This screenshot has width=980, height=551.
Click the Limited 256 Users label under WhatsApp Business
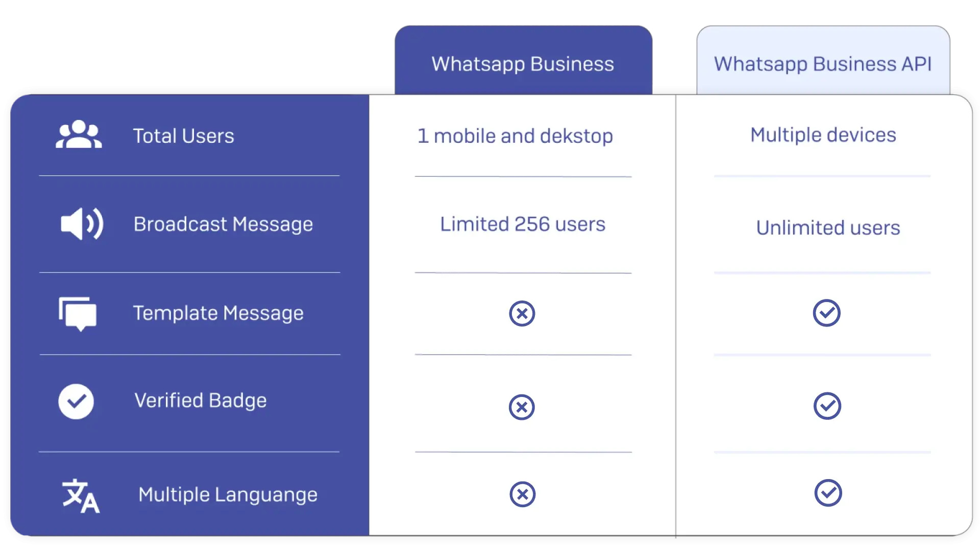point(522,223)
